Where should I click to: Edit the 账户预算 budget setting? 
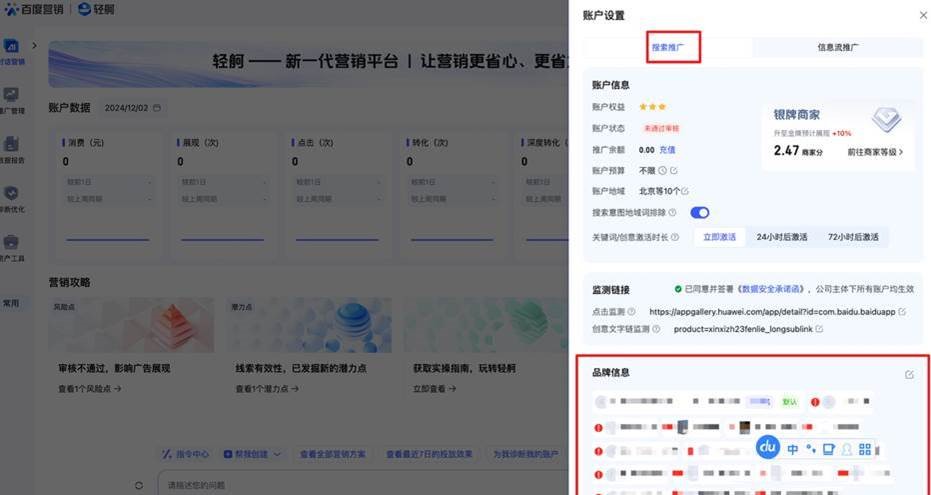coord(674,170)
